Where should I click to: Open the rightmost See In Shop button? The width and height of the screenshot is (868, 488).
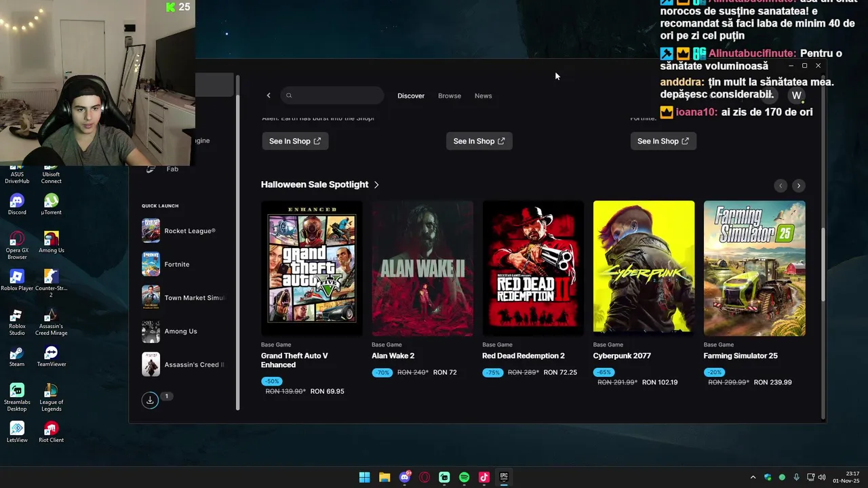tap(663, 141)
